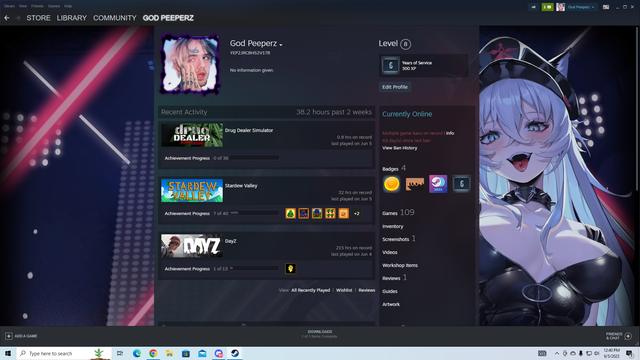Click first green Stardew Valley achievement icon
Image resolution: width=640 pixels, height=360 pixels.
tap(291, 213)
